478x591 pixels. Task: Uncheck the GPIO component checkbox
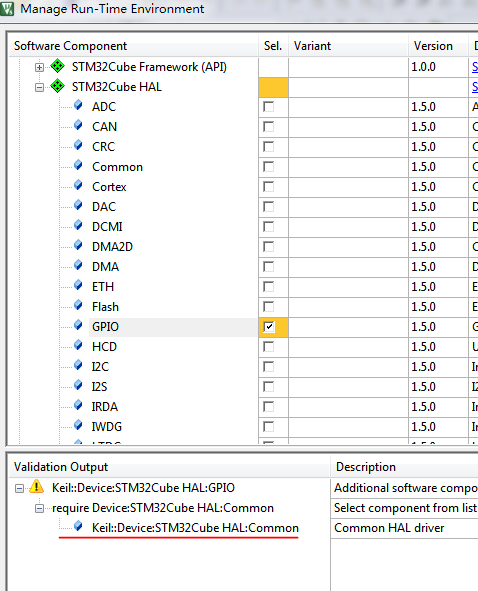[x=269, y=326]
